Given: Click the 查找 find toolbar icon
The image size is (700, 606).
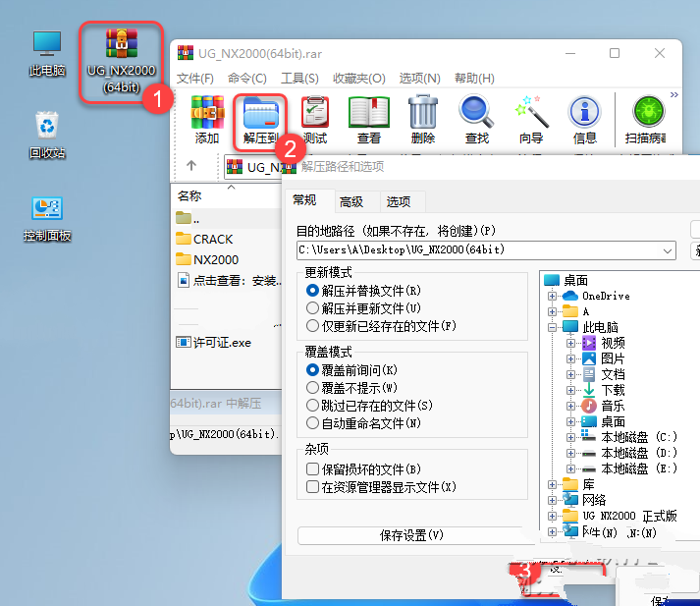Looking at the screenshot, I should pyautogui.click(x=477, y=120).
